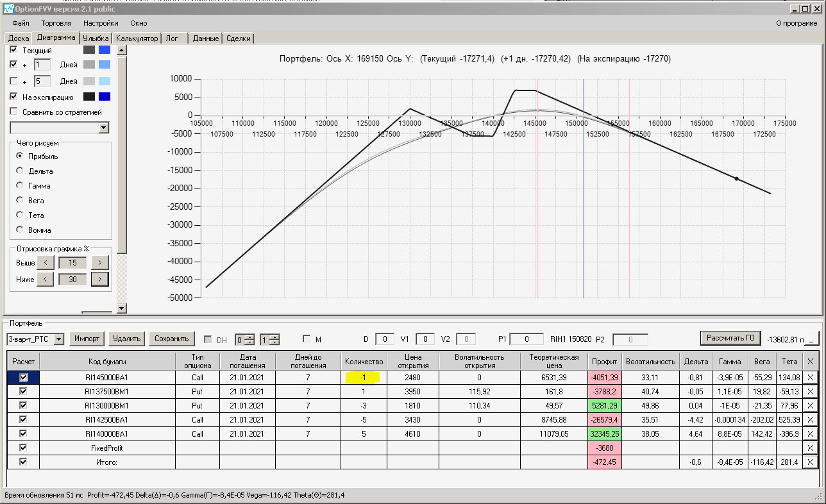Pick the light blue swatch on the +5 Дней row
This screenshot has width=826, height=504.
pos(105,81)
